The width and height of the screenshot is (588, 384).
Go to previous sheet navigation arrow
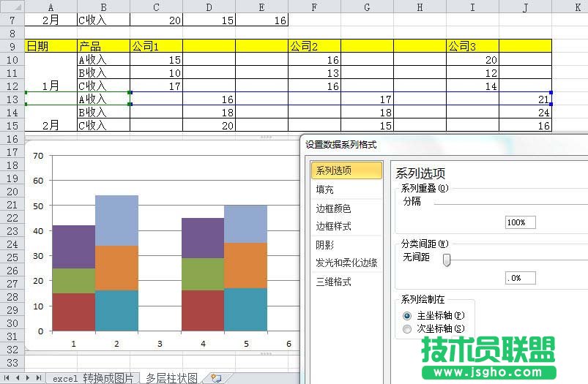[18, 378]
